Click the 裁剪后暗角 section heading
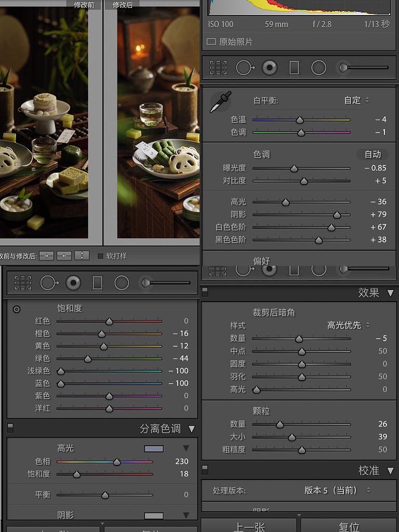399x532 pixels. pyautogui.click(x=274, y=313)
